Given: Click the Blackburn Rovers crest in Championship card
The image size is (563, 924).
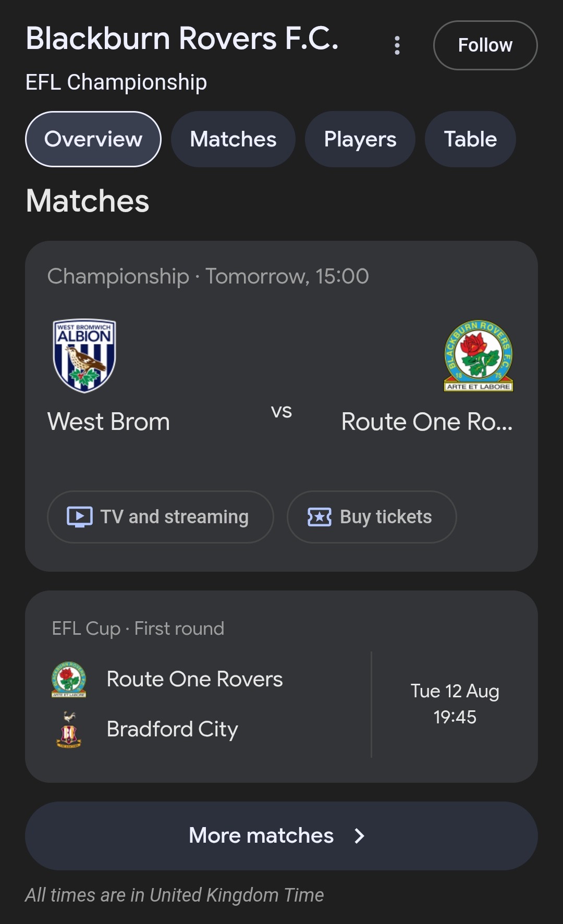Looking at the screenshot, I should pos(478,355).
